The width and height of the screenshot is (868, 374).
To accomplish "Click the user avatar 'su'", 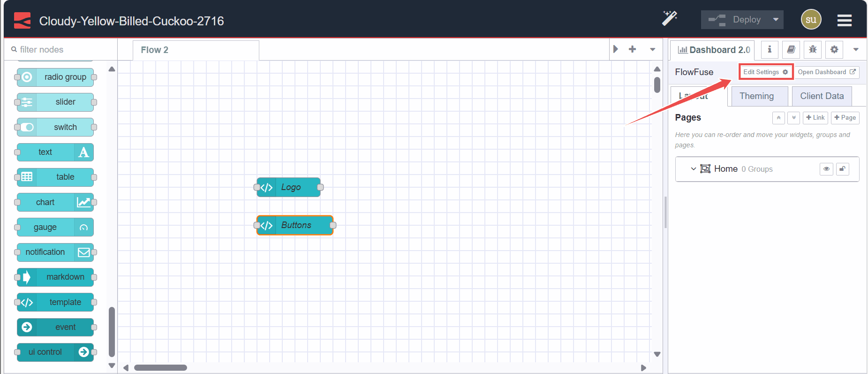I will point(811,20).
